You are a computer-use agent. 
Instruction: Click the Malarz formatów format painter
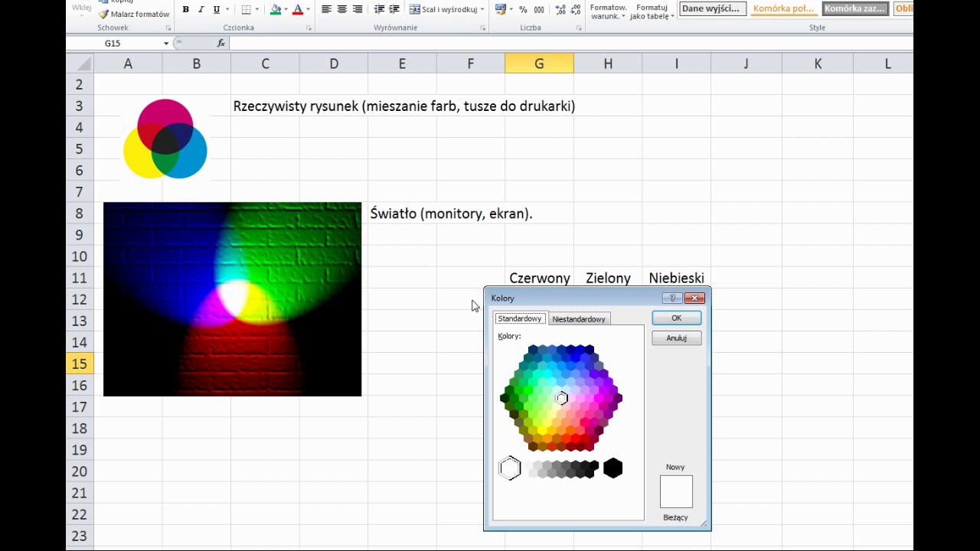(x=134, y=14)
